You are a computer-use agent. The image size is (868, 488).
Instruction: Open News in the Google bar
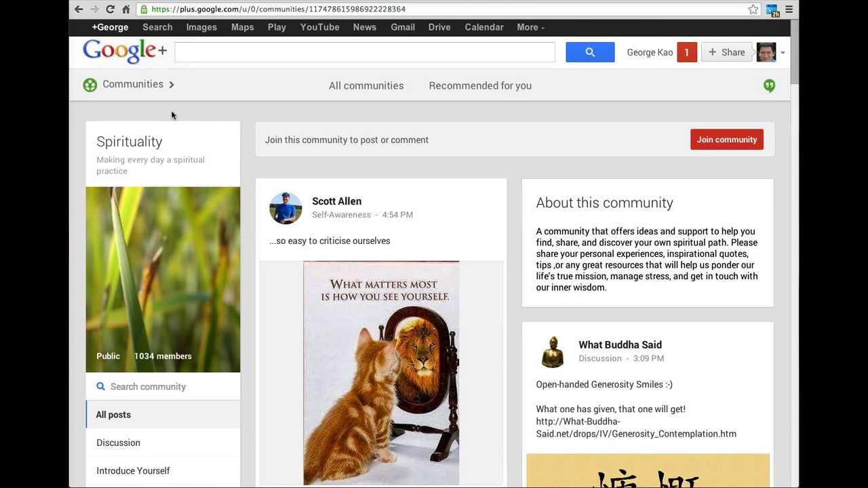coord(364,27)
